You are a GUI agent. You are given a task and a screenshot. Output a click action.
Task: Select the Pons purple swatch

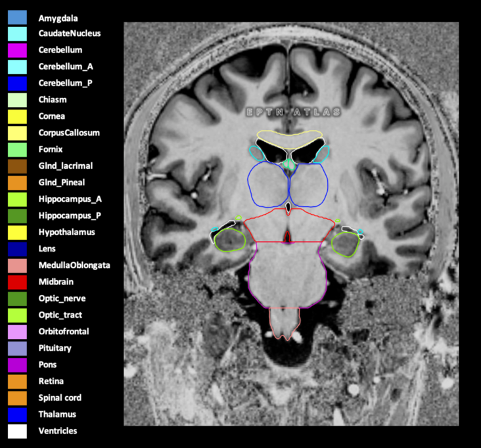coord(17,365)
